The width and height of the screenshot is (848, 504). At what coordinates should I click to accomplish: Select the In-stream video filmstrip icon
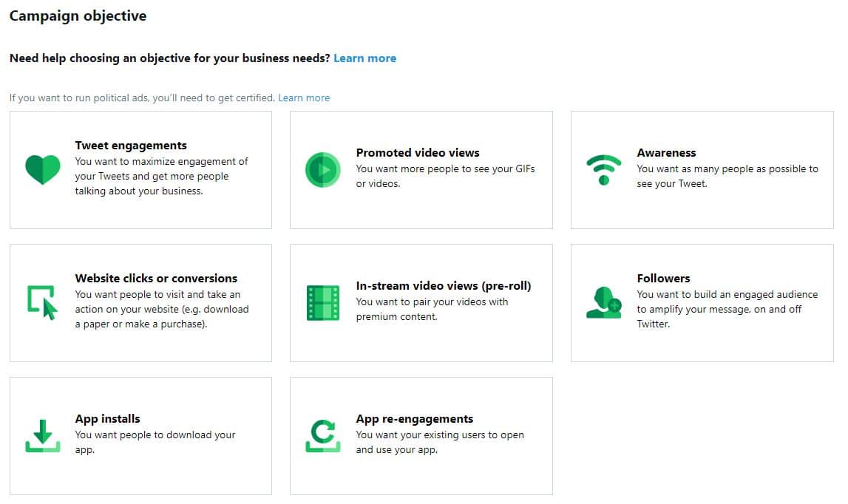pyautogui.click(x=322, y=302)
